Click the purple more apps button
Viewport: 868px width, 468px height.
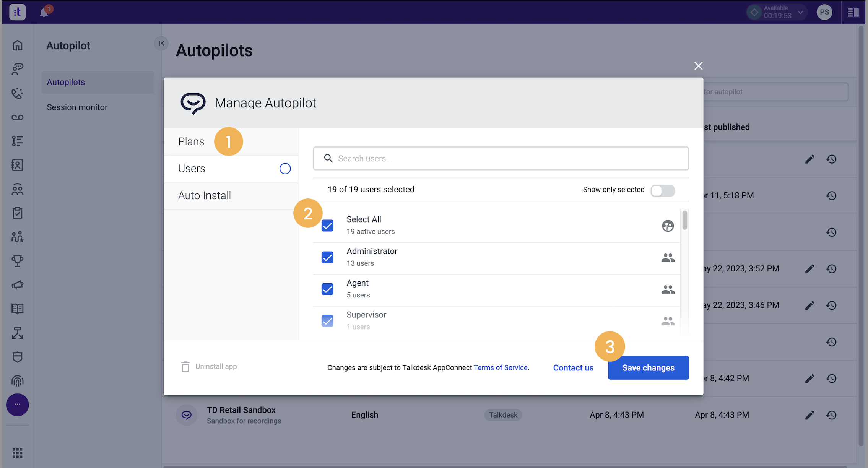click(x=17, y=405)
